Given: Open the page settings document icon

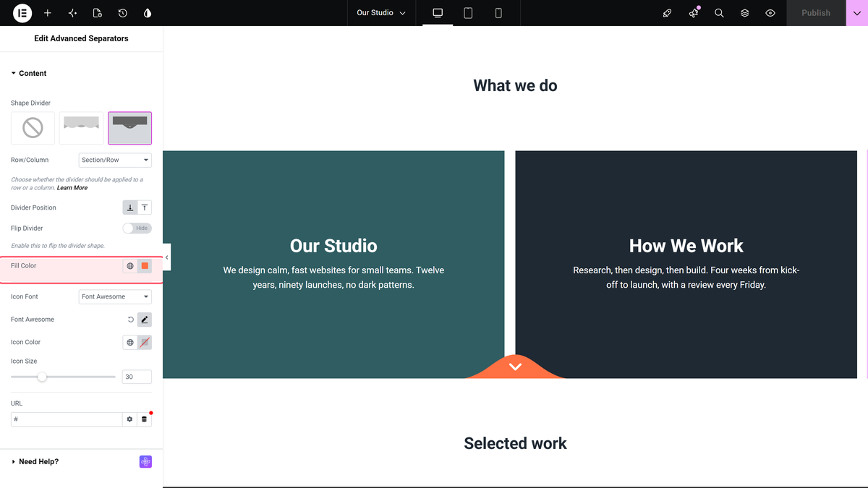Looking at the screenshot, I should pos(98,13).
